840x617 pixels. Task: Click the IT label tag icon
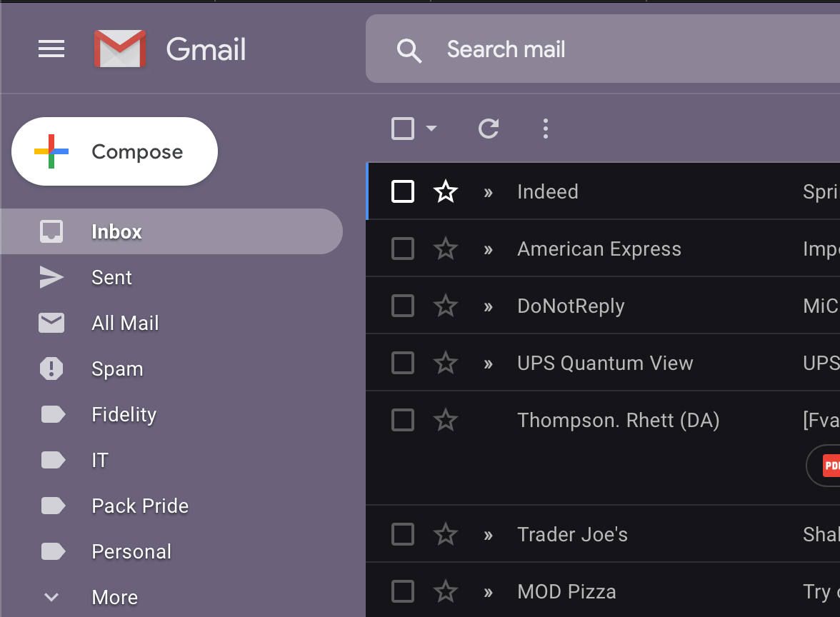tap(53, 460)
